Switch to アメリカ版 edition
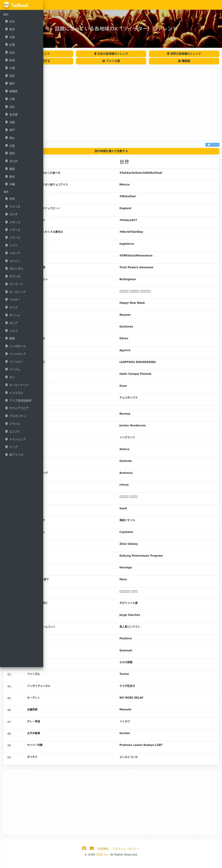Viewport: 222px width, 868px height. pyautogui.click(x=111, y=61)
